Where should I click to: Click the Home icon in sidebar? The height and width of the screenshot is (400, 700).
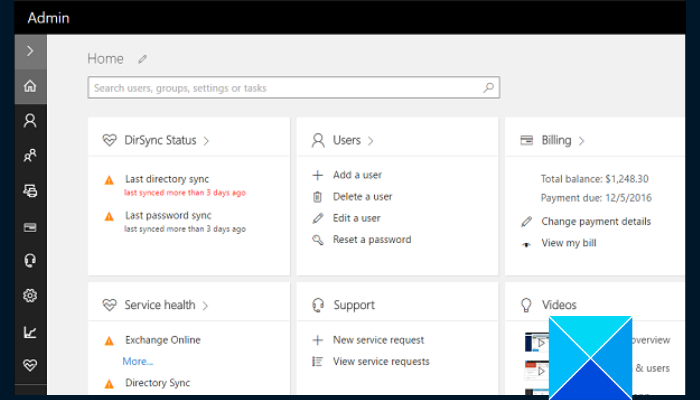point(30,87)
